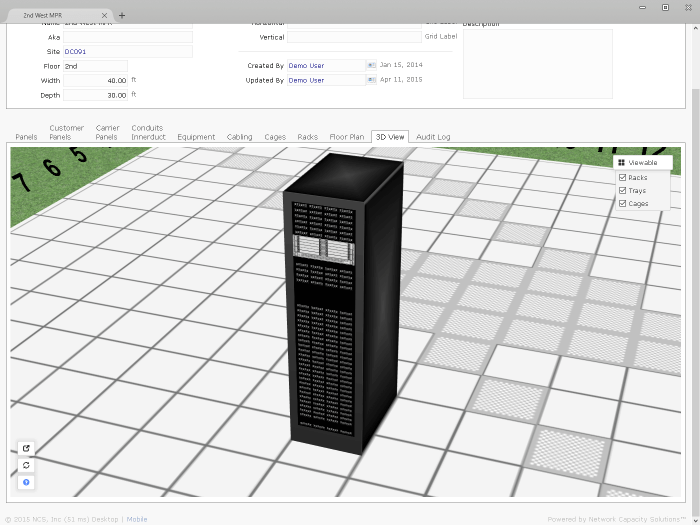Open the DC091 site link
This screenshot has height=525, width=700.
click(76, 51)
